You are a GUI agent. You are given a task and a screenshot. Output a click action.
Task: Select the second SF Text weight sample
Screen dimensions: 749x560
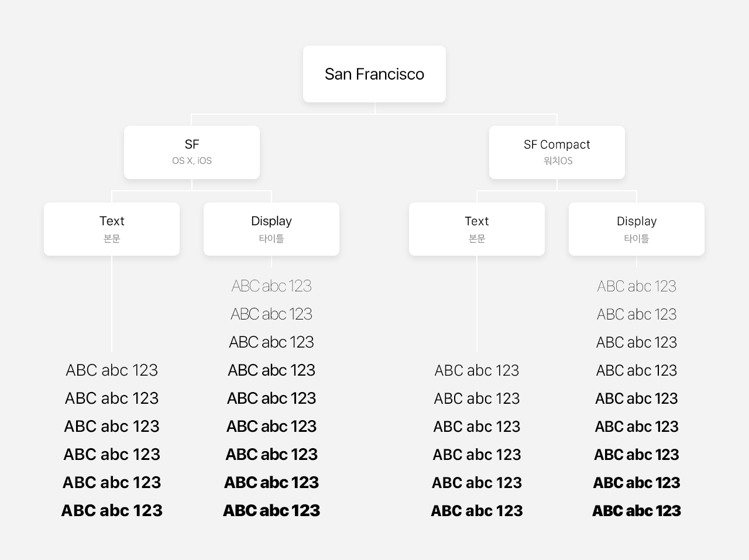pyautogui.click(x=112, y=398)
